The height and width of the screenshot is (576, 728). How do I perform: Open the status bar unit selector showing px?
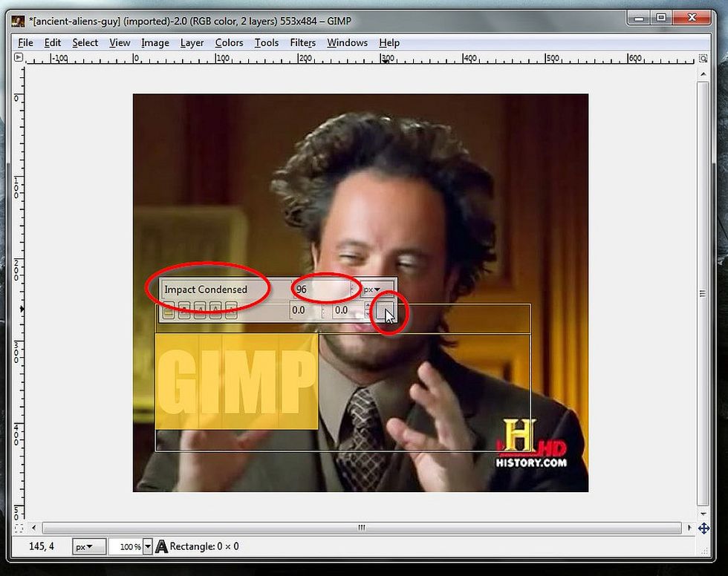[x=88, y=546]
